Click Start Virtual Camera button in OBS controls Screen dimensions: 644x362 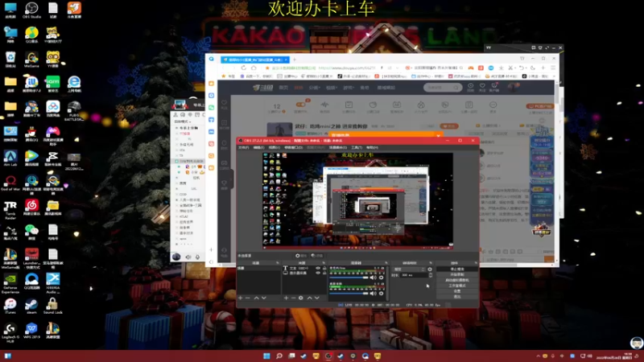(457, 280)
